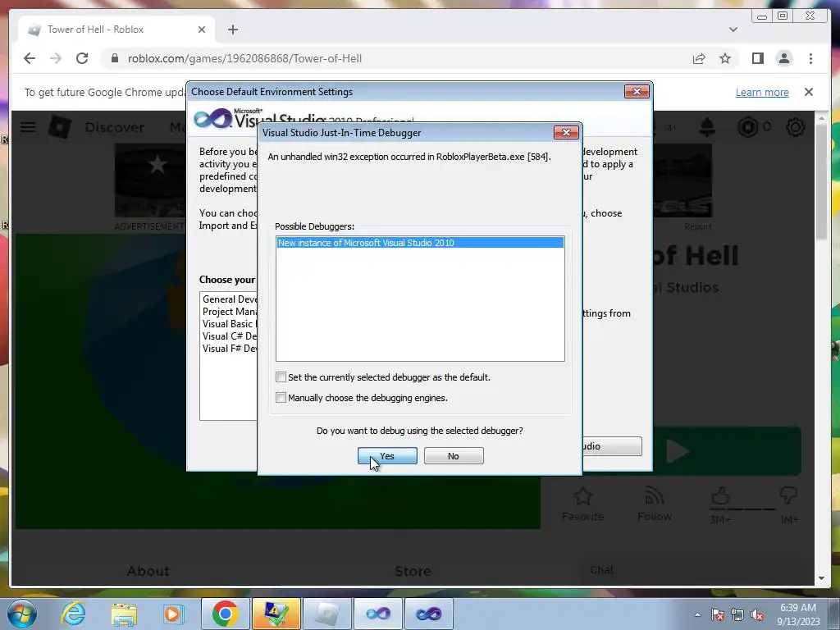Select 'Project Man...' in the environment settings list

230,312
